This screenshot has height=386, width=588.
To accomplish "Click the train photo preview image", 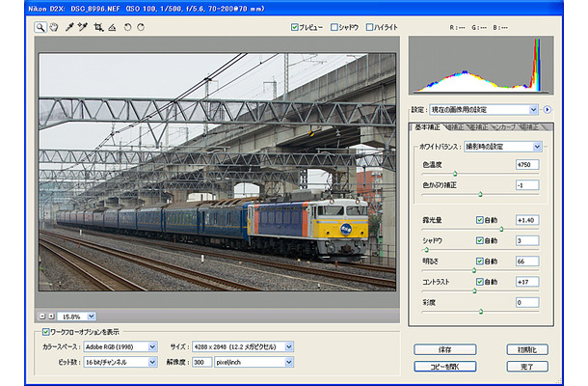I will point(217,172).
